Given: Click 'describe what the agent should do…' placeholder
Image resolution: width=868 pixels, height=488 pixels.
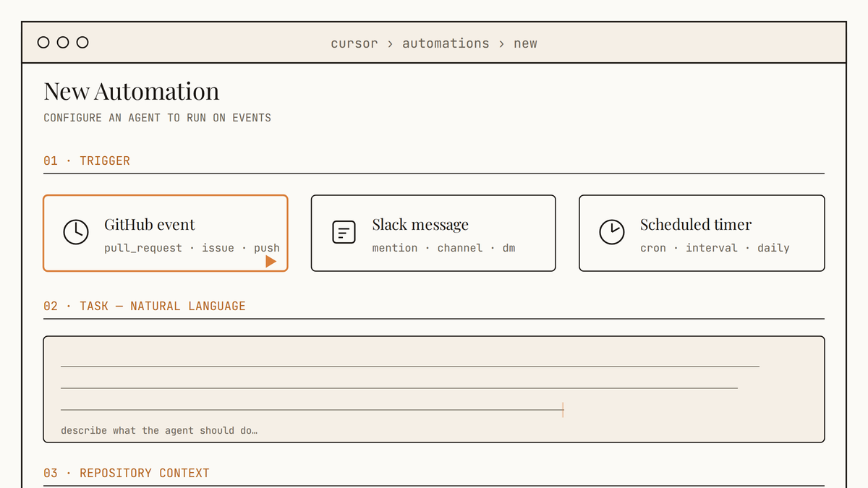Looking at the screenshot, I should 159,430.
